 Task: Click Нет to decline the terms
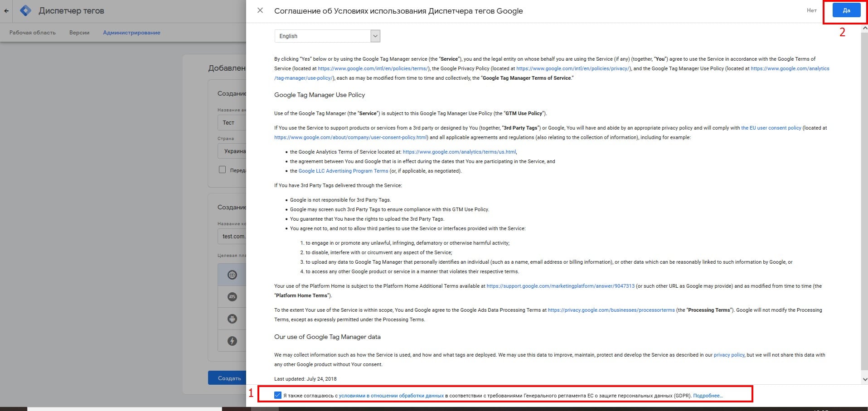(x=811, y=10)
